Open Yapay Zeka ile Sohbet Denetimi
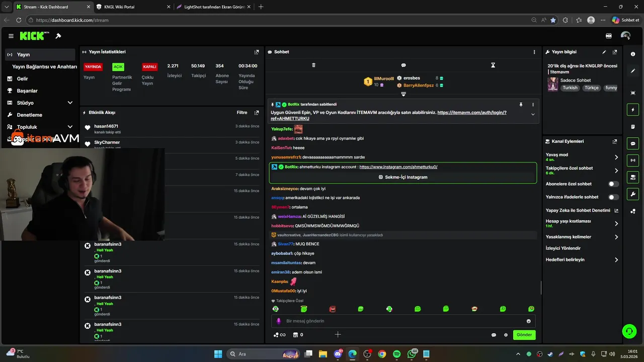The image size is (644, 362). (582, 210)
